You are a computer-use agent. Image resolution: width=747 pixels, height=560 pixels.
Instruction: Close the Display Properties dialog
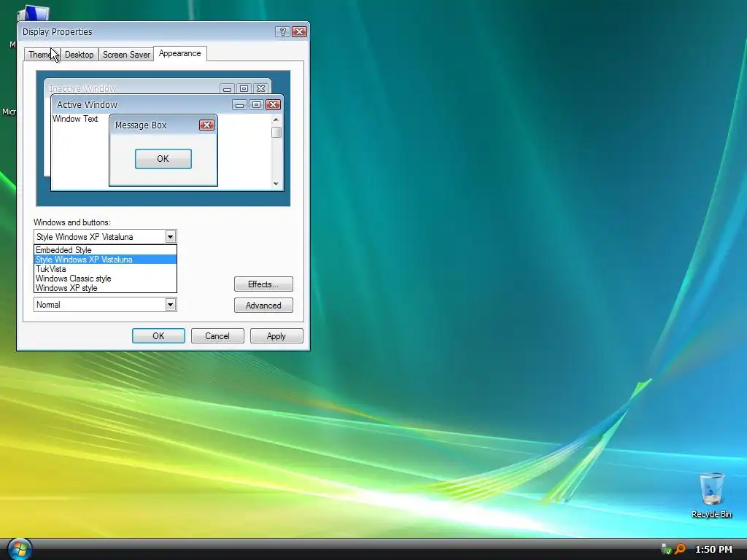pyautogui.click(x=299, y=31)
